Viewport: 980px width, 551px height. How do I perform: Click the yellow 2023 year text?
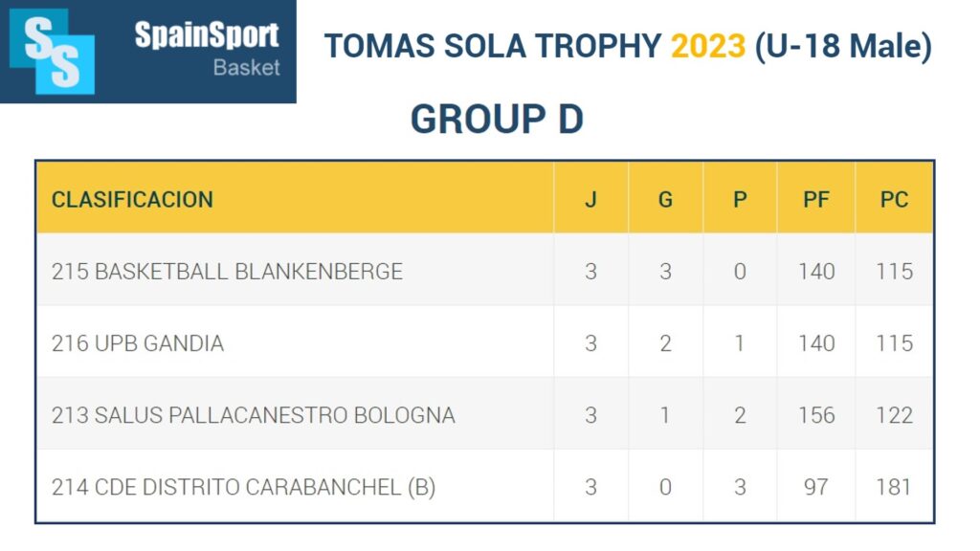pos(707,46)
